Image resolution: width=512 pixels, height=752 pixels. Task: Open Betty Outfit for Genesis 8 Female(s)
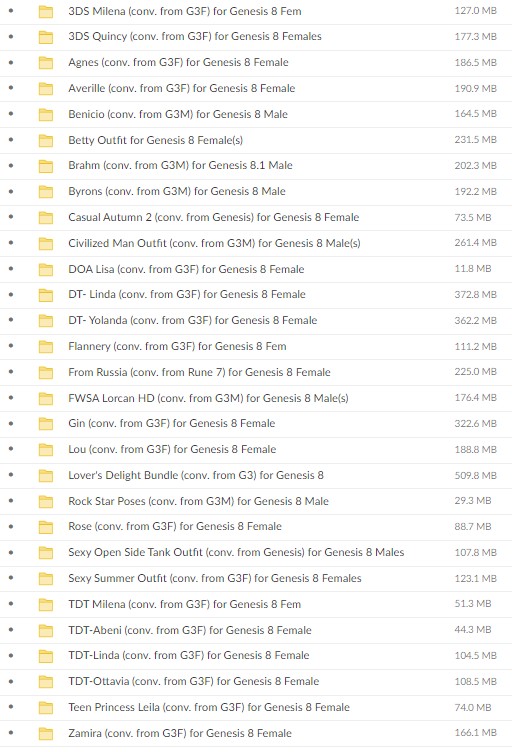point(155,140)
